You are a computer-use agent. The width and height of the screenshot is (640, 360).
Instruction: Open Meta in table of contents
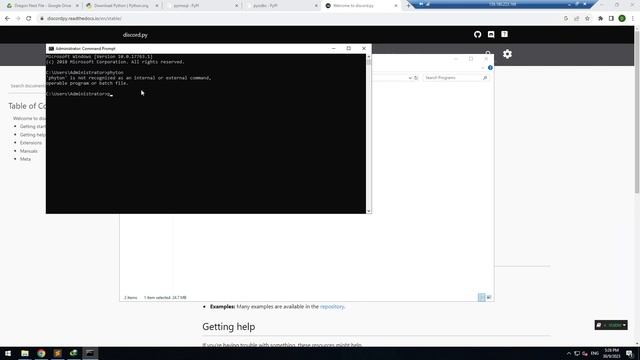[x=25, y=159]
